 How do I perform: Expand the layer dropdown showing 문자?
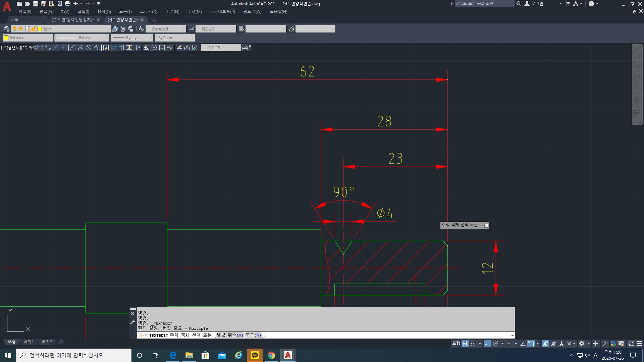[108, 29]
